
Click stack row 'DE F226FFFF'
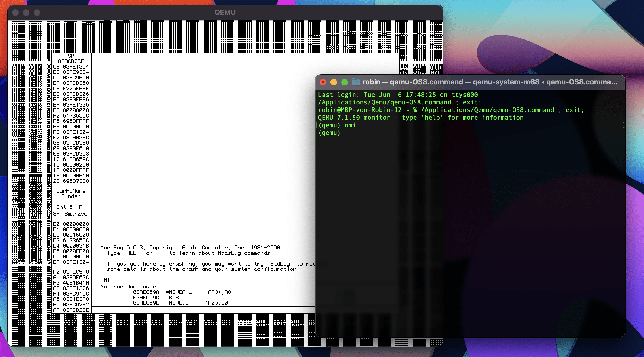click(x=71, y=88)
